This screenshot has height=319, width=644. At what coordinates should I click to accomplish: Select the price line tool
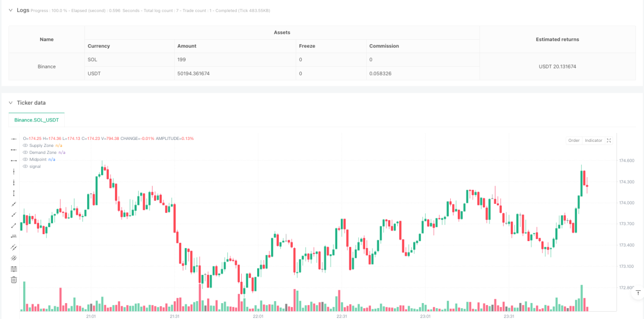coord(14,236)
